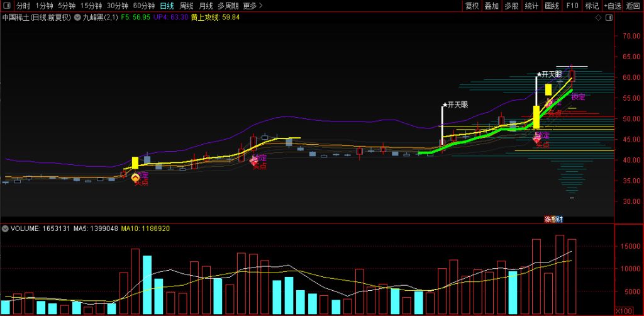Switch to 分时 intraday view
Image resolution: width=644 pixels, height=316 pixels.
coord(23,6)
